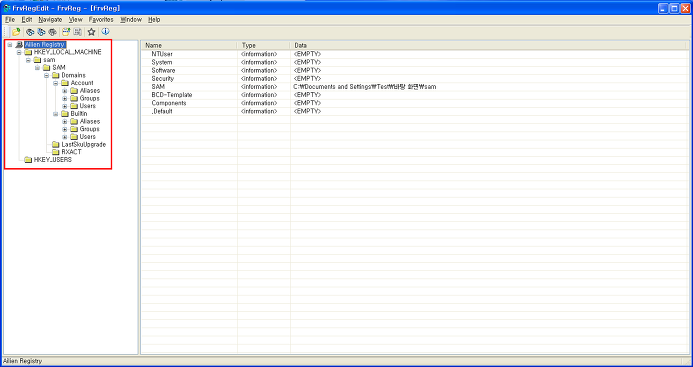Close the FrvRegEdit window
The width and height of the screenshot is (693, 367).
click(685, 8)
